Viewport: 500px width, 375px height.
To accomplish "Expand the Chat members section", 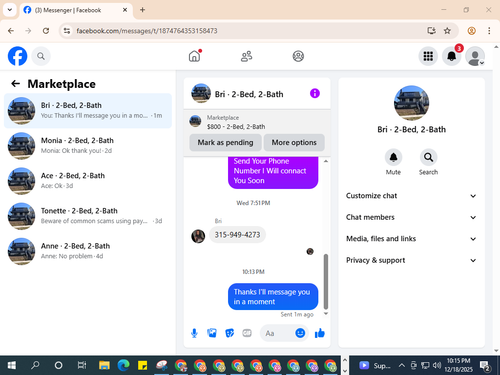I will pyautogui.click(x=411, y=217).
